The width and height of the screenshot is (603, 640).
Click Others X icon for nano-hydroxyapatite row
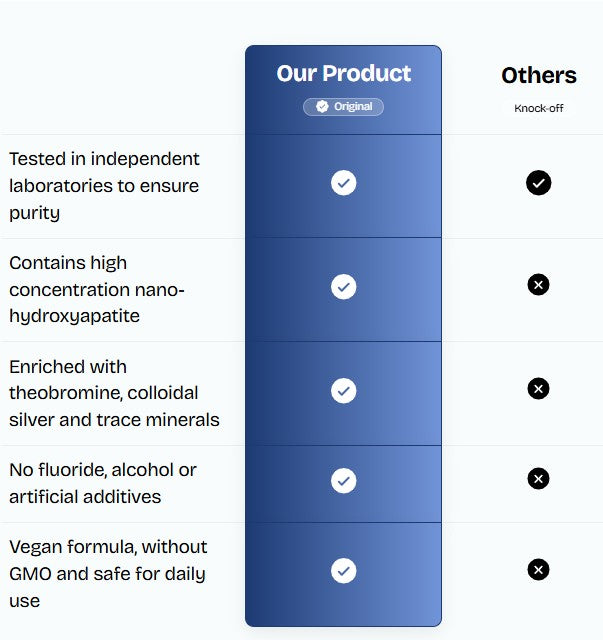pos(538,285)
